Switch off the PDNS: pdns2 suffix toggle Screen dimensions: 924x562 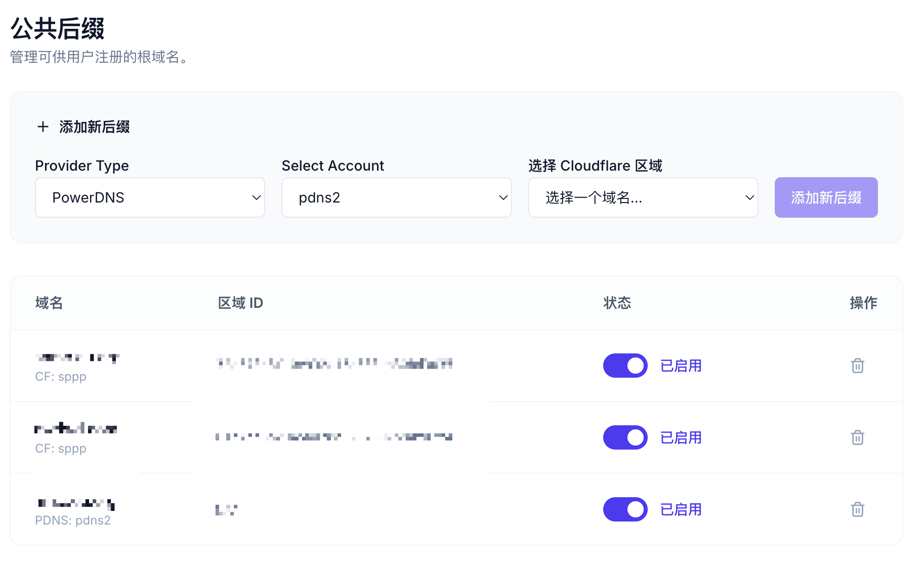point(625,509)
